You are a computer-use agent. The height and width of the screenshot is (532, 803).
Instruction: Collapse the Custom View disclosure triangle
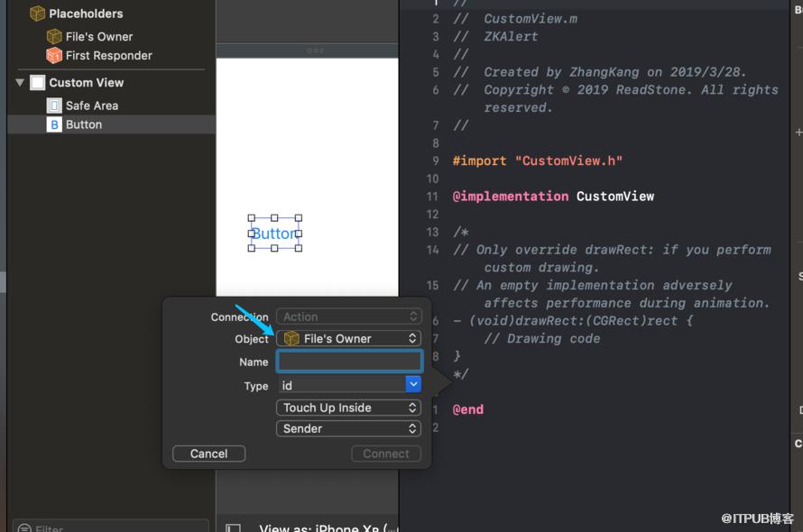pyautogui.click(x=20, y=82)
